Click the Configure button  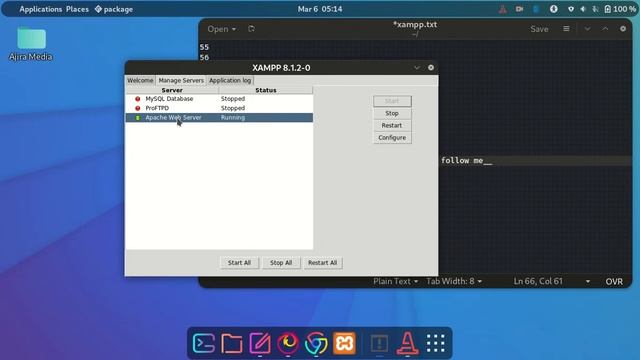point(392,138)
